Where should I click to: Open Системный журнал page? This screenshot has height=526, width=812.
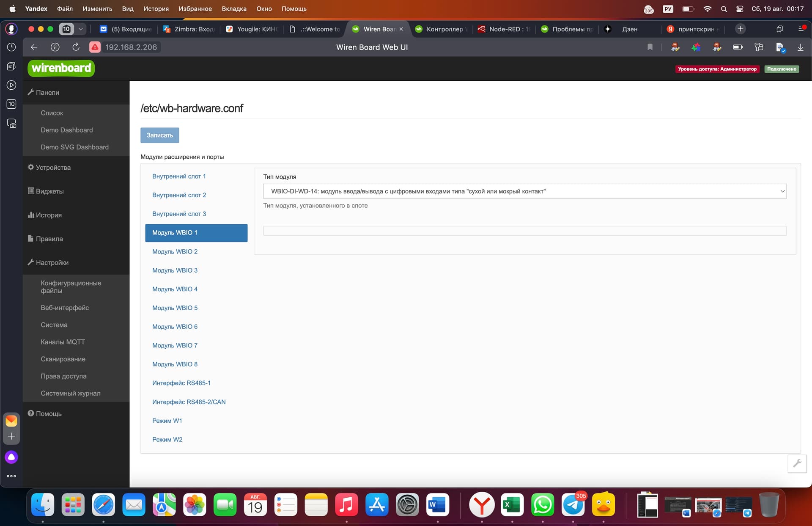[71, 393]
